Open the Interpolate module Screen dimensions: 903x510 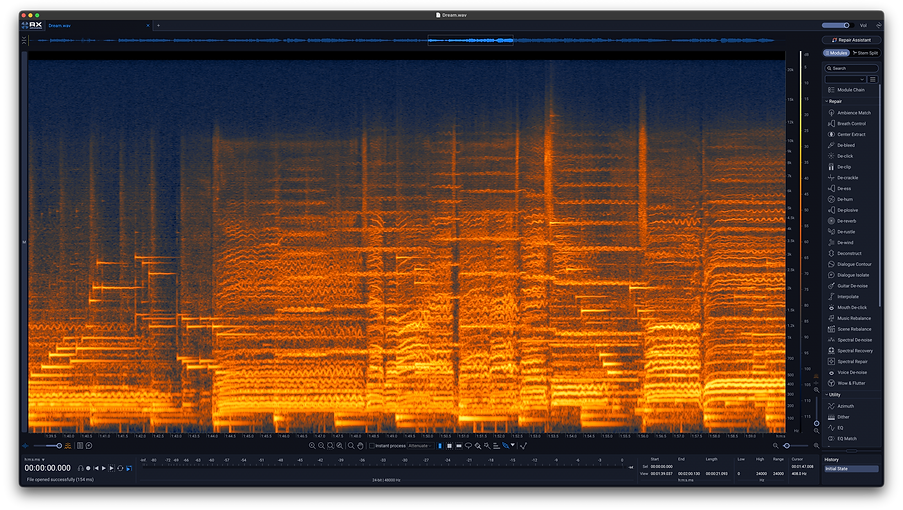tap(844, 296)
